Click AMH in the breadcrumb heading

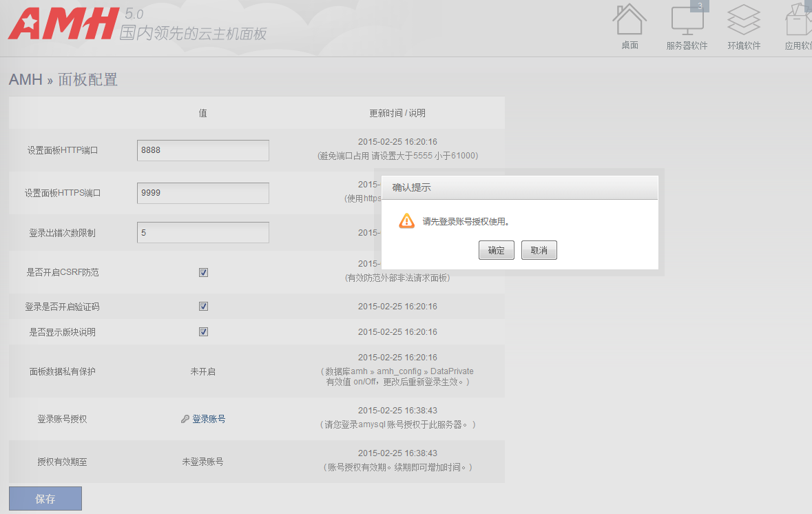tap(25, 80)
